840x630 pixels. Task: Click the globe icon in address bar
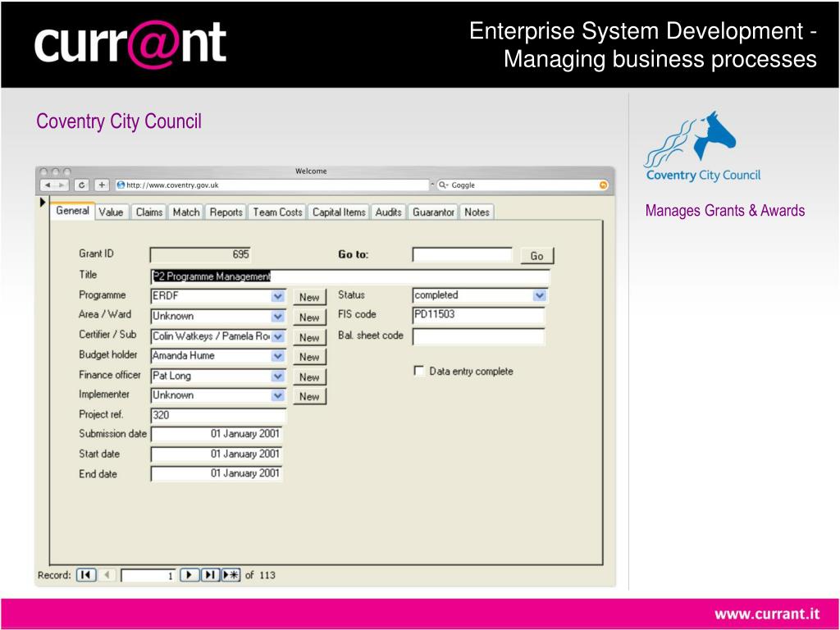[121, 185]
